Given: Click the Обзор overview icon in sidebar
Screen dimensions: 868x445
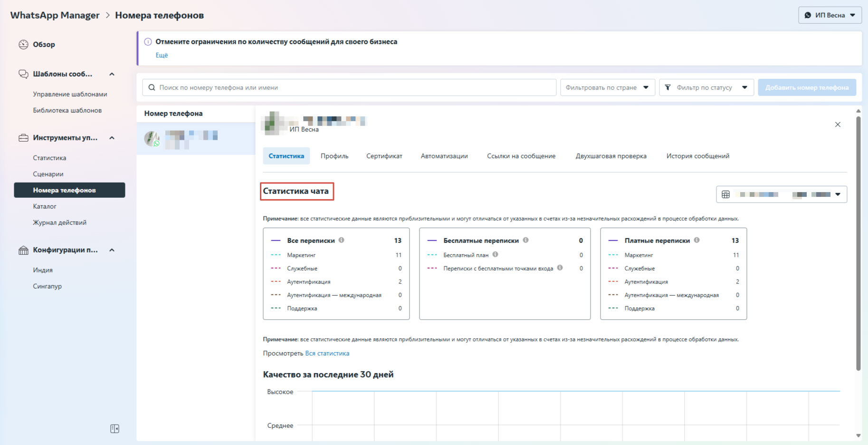Looking at the screenshot, I should (x=23, y=45).
